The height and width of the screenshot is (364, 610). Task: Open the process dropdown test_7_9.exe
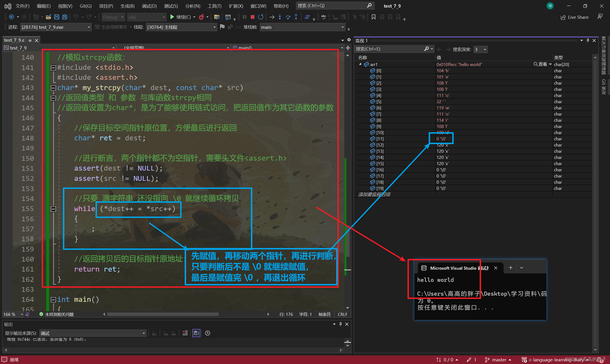coord(89,27)
